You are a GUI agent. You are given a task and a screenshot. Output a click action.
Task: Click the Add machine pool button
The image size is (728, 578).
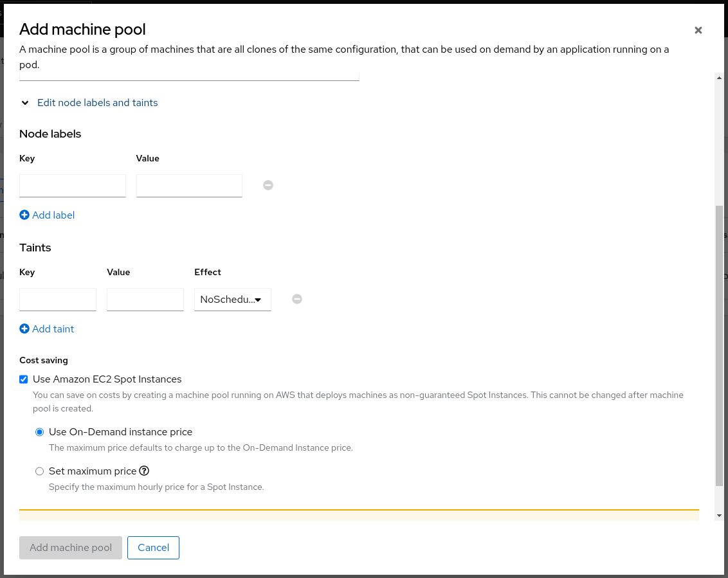tap(71, 548)
